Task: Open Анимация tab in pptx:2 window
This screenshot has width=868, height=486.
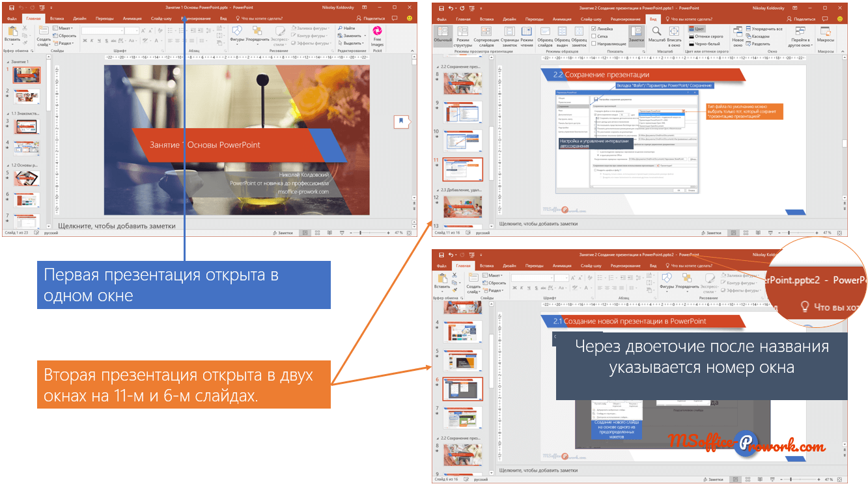Action: point(562,265)
